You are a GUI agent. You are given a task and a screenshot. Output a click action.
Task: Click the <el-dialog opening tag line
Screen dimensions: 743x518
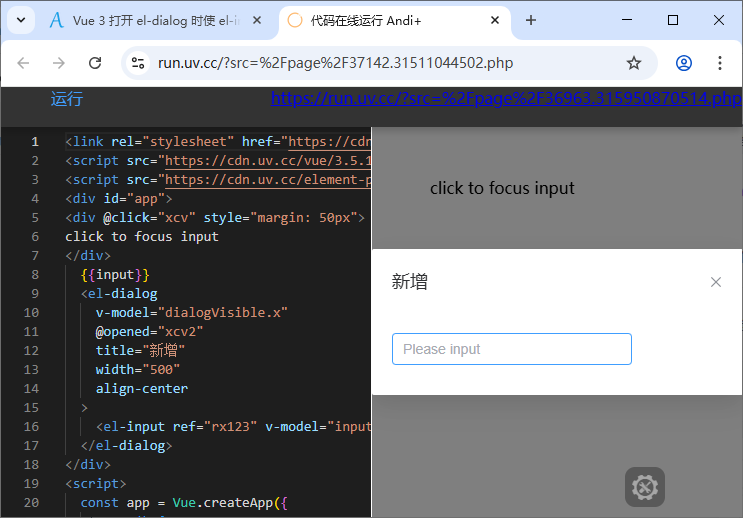(x=119, y=293)
